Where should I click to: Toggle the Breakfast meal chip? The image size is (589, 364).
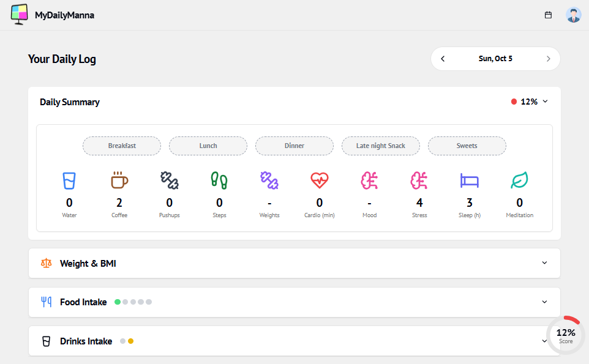tap(122, 146)
